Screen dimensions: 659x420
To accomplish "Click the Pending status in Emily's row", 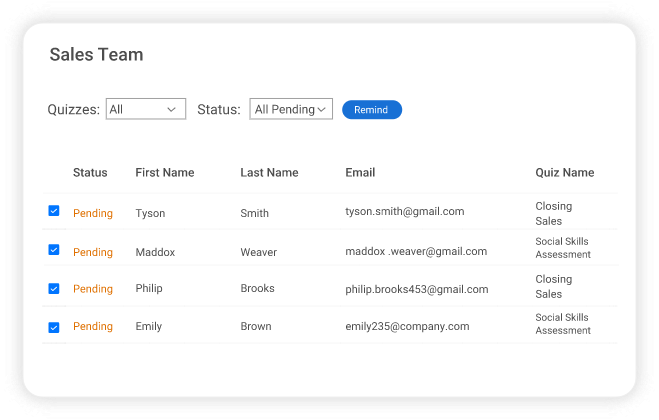I will (x=93, y=327).
